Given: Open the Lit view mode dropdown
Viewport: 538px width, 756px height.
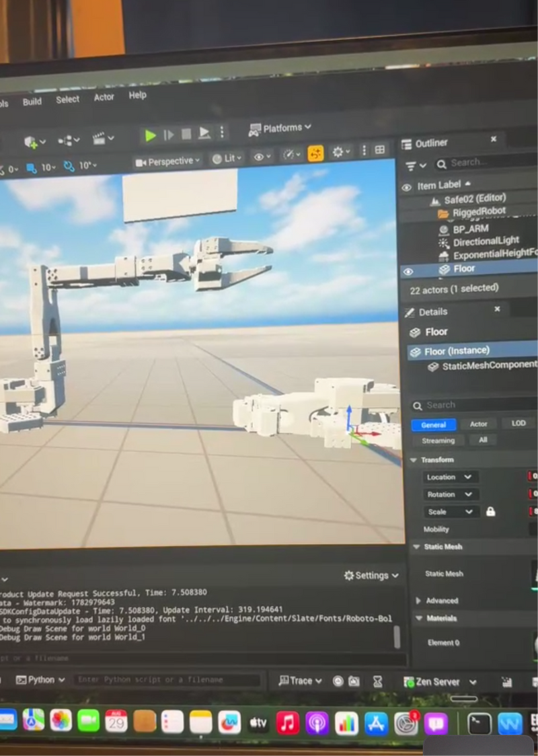Looking at the screenshot, I should click(x=227, y=159).
